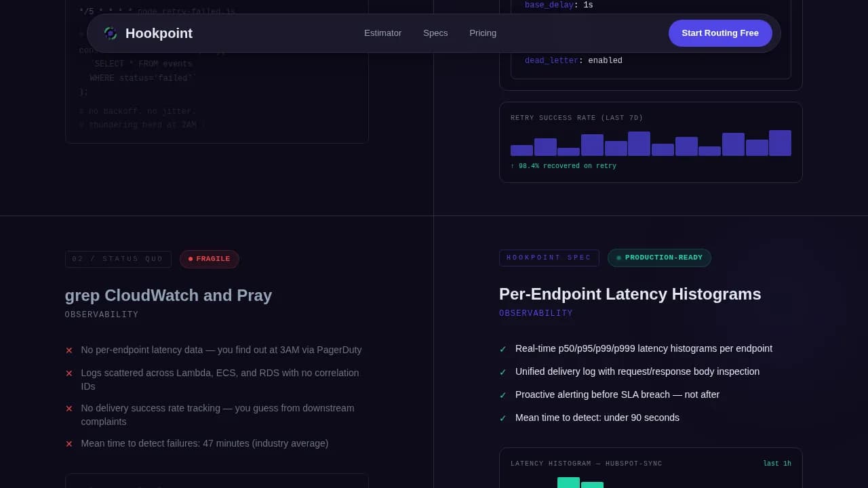Click the dead_letter: enabled config line
This screenshot has width=868, height=488.
[x=574, y=60]
